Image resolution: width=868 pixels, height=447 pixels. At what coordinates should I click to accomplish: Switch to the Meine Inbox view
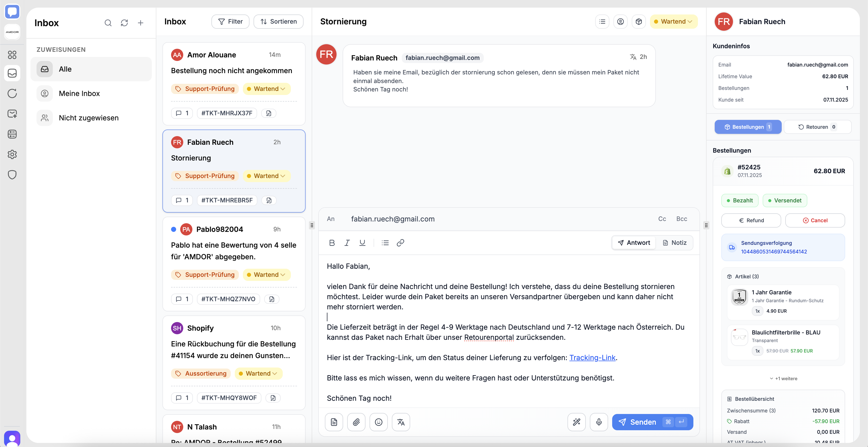[79, 93]
